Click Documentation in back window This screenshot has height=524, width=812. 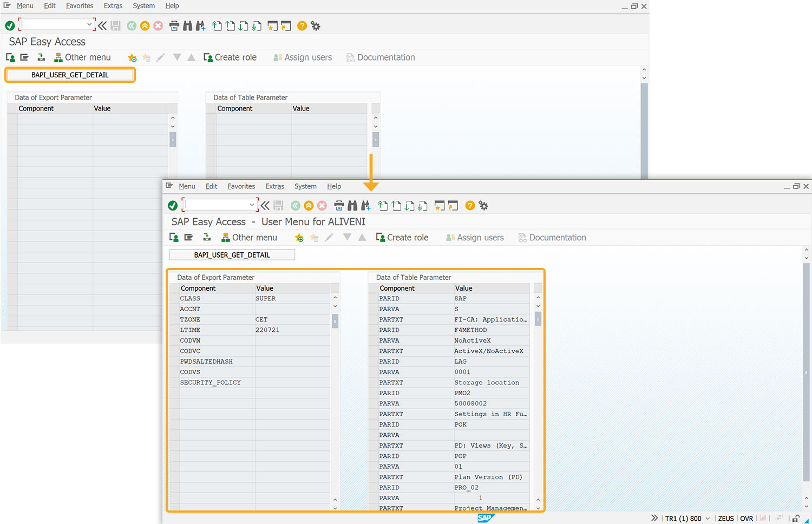pyautogui.click(x=381, y=57)
